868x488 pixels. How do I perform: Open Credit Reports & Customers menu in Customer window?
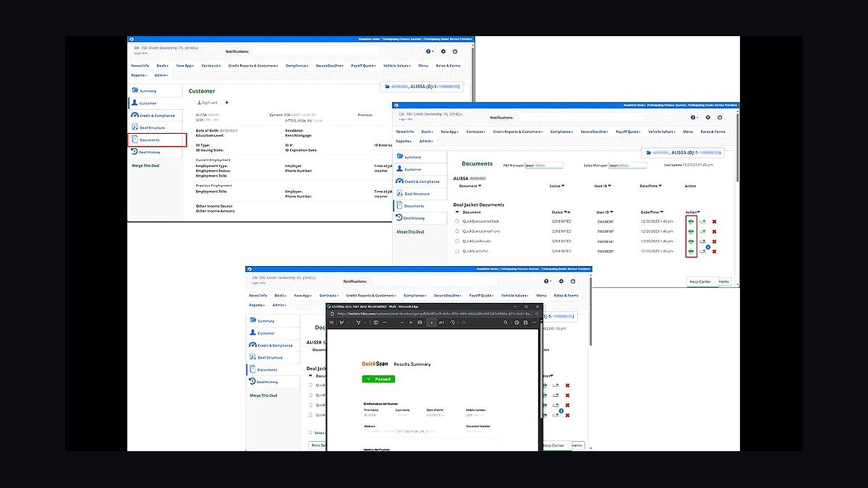coord(253,66)
